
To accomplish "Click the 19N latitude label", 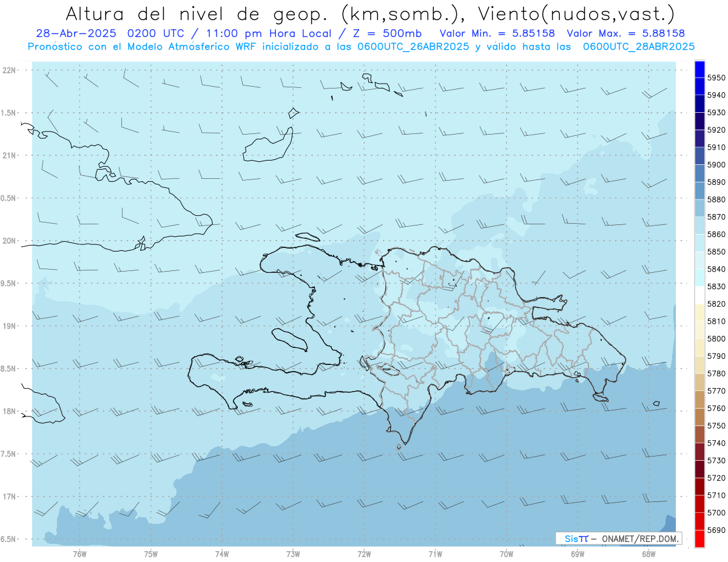I will (9, 326).
